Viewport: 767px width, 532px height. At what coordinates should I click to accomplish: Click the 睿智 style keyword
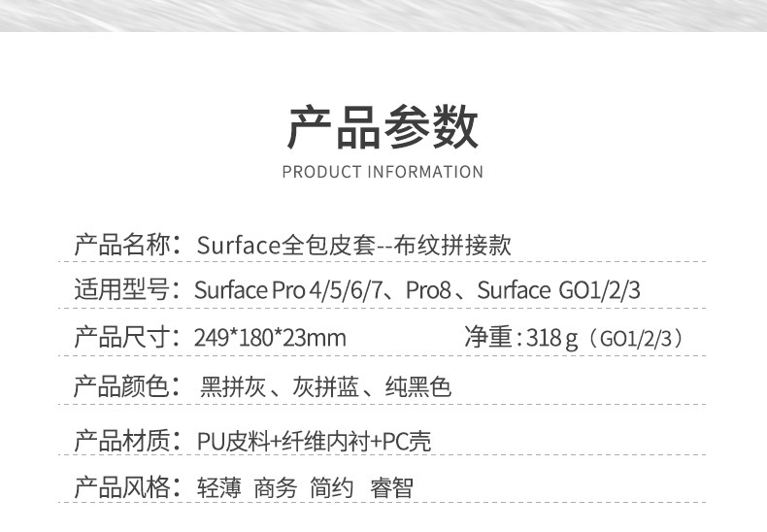coord(391,487)
